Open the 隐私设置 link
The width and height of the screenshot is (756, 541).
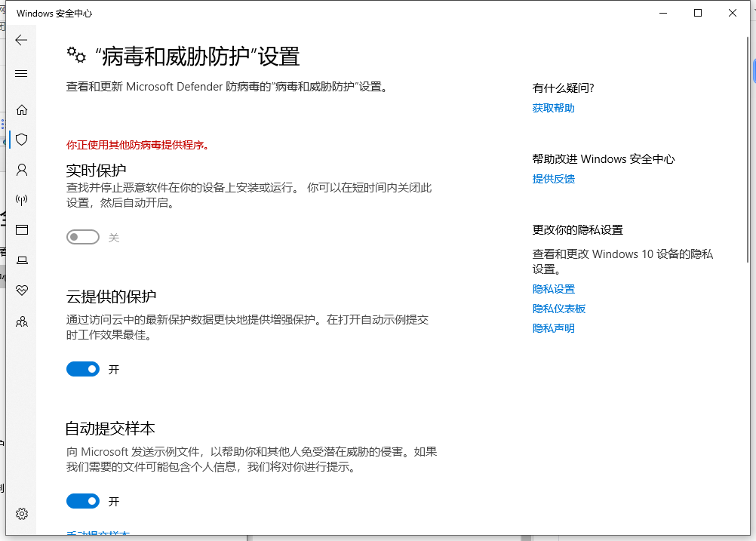(553, 289)
